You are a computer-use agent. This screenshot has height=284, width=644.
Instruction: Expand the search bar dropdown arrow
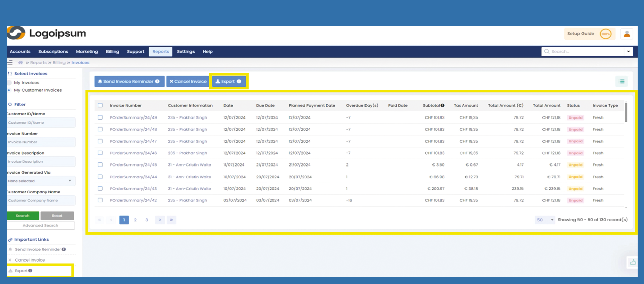(x=628, y=52)
